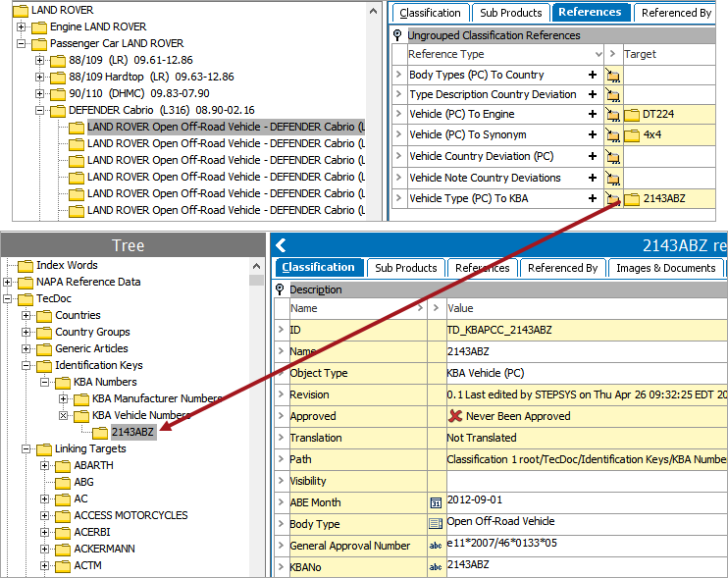Click plus icon in Vehicle (PC) To Engine row
The width and height of the screenshot is (728, 578).
(593, 114)
